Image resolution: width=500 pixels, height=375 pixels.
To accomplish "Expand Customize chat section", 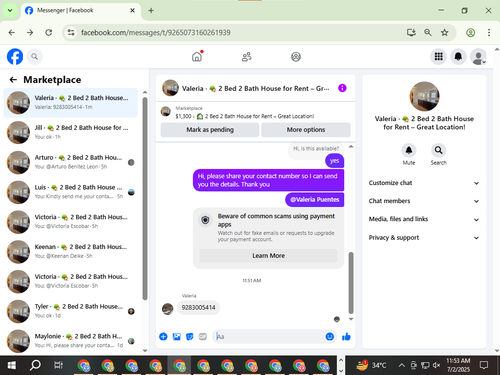I will (424, 183).
